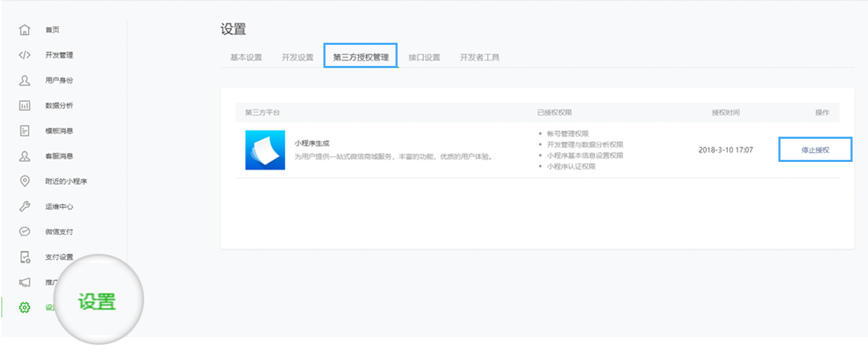Open 运维中心 wrench icon

[24, 207]
